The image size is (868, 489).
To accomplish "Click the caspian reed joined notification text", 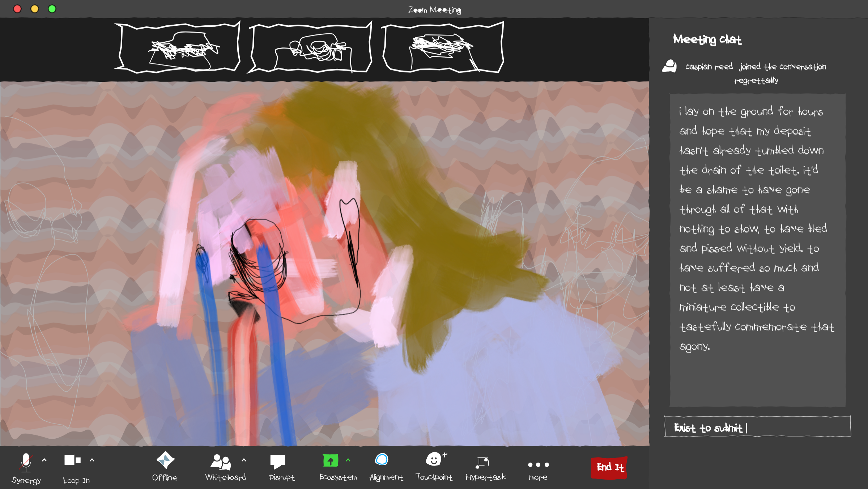I will click(756, 73).
